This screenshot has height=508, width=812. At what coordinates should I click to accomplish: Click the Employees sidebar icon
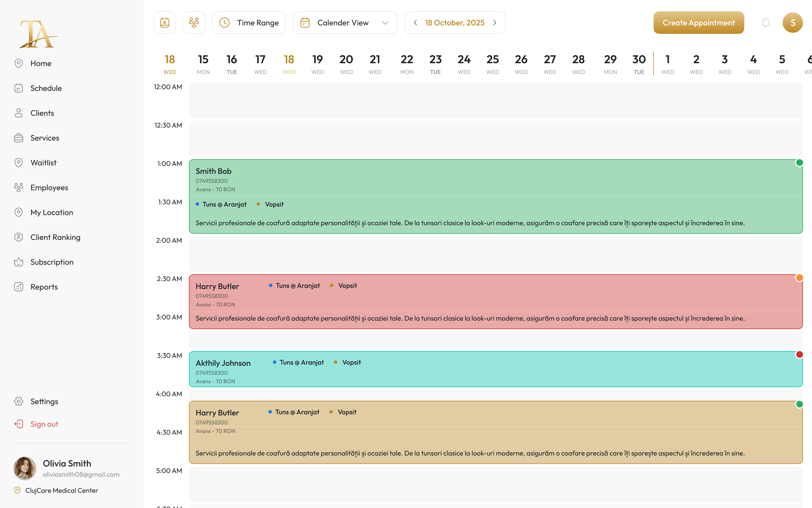point(18,188)
